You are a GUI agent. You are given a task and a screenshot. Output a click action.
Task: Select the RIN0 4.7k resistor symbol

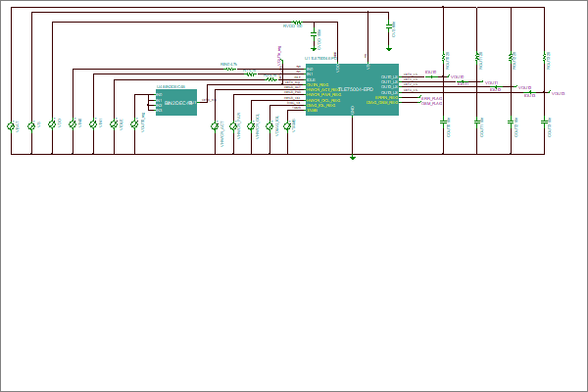pyautogui.click(x=230, y=69)
